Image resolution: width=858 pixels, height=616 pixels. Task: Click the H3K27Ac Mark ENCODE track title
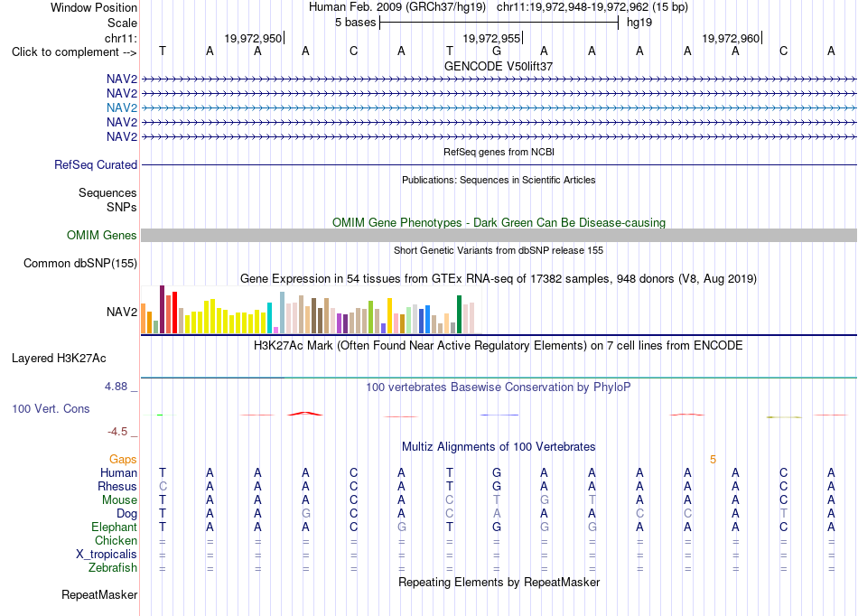[499, 346]
